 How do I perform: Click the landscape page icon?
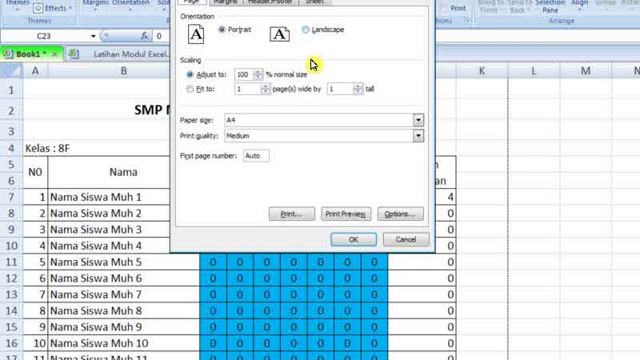click(x=280, y=34)
